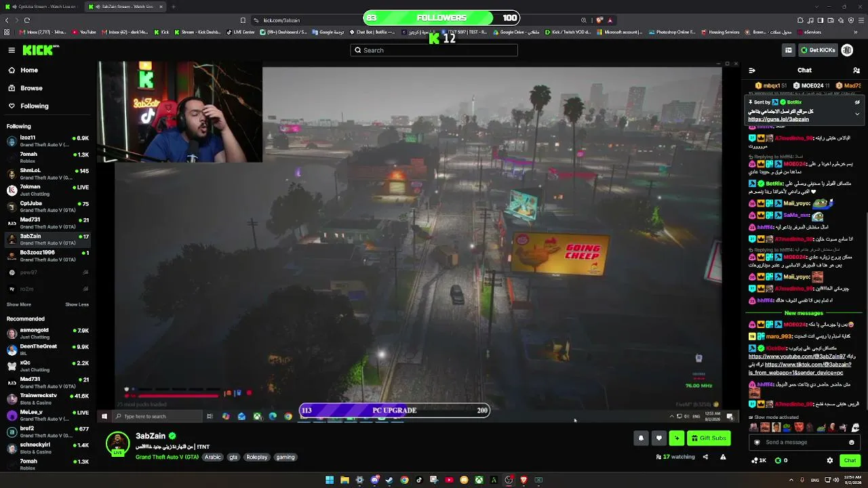
Task: Select the gta tag
Action: [x=233, y=457]
